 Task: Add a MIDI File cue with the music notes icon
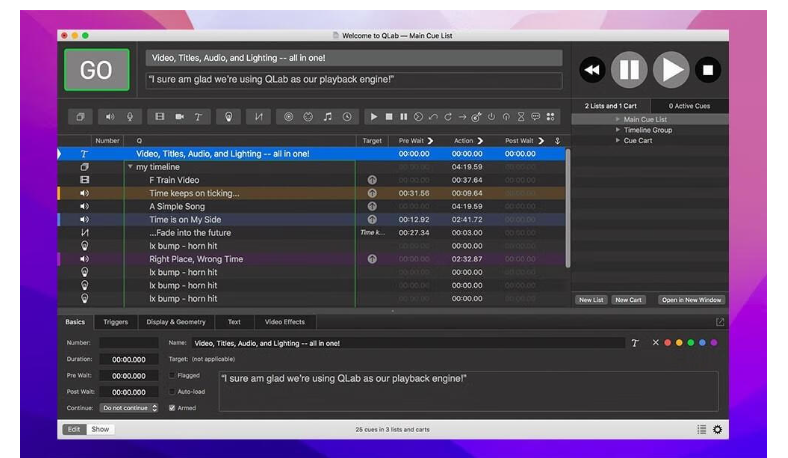pos(328,117)
